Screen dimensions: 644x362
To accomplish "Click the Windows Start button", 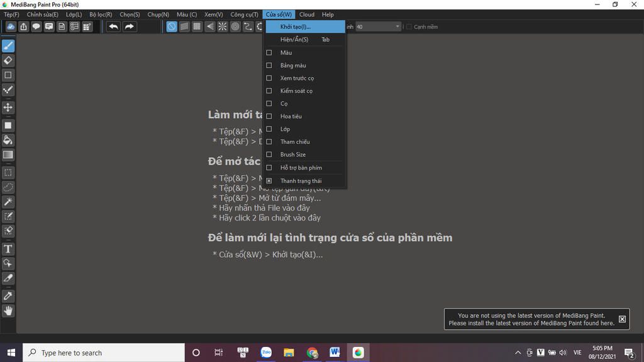I will pos(11,353).
